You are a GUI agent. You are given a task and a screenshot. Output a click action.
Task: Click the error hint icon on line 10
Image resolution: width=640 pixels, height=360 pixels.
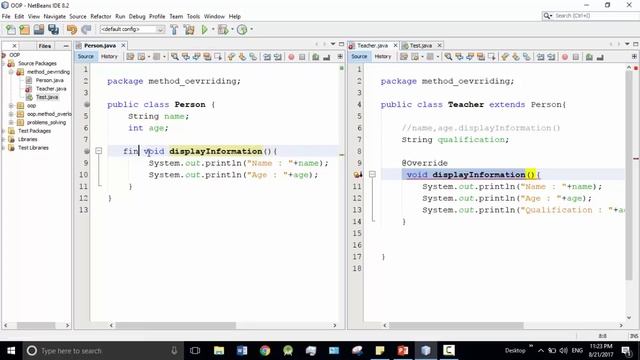click(x=358, y=175)
